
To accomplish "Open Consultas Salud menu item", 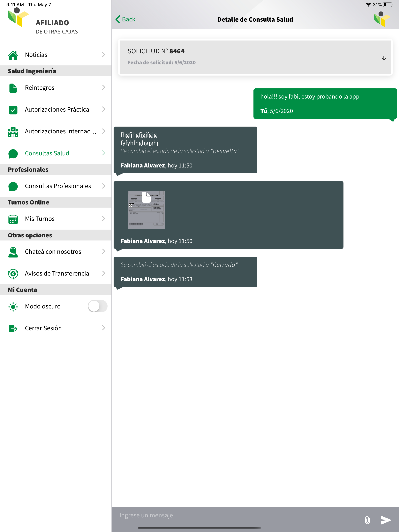I will coord(56,153).
